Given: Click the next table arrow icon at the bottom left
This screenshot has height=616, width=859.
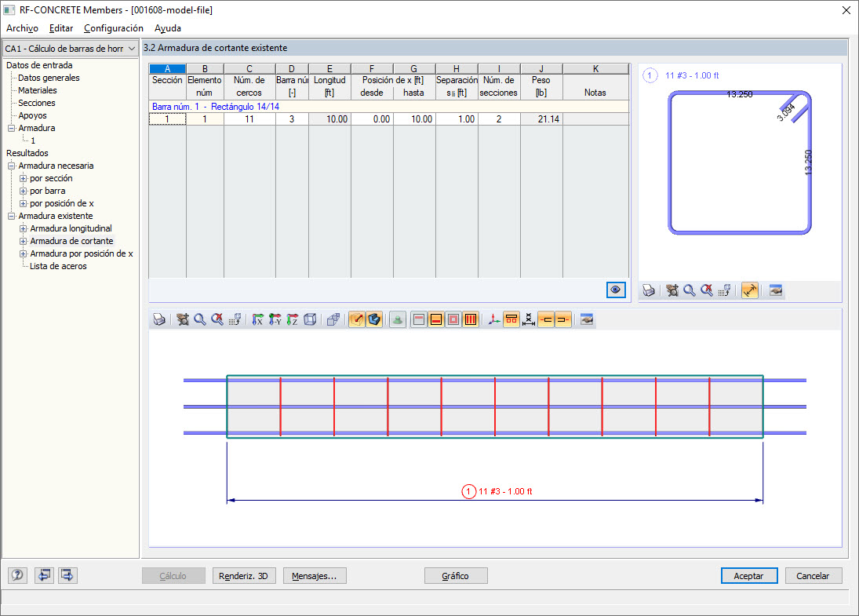Looking at the screenshot, I should pyautogui.click(x=67, y=575).
